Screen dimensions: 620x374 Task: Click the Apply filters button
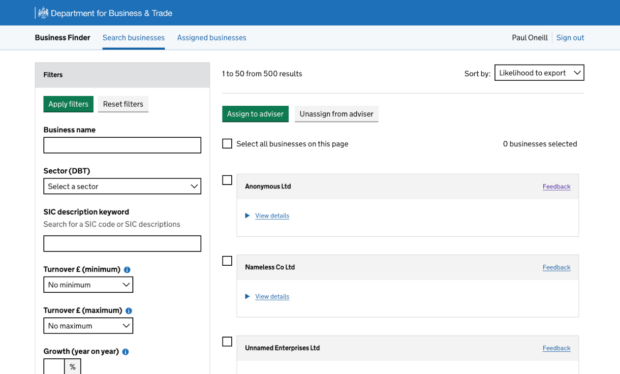[x=68, y=104]
